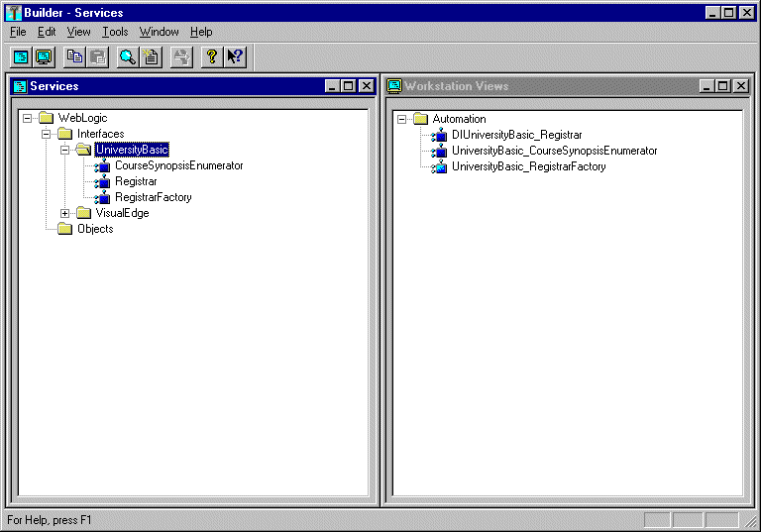Open the Tools menu

[115, 32]
